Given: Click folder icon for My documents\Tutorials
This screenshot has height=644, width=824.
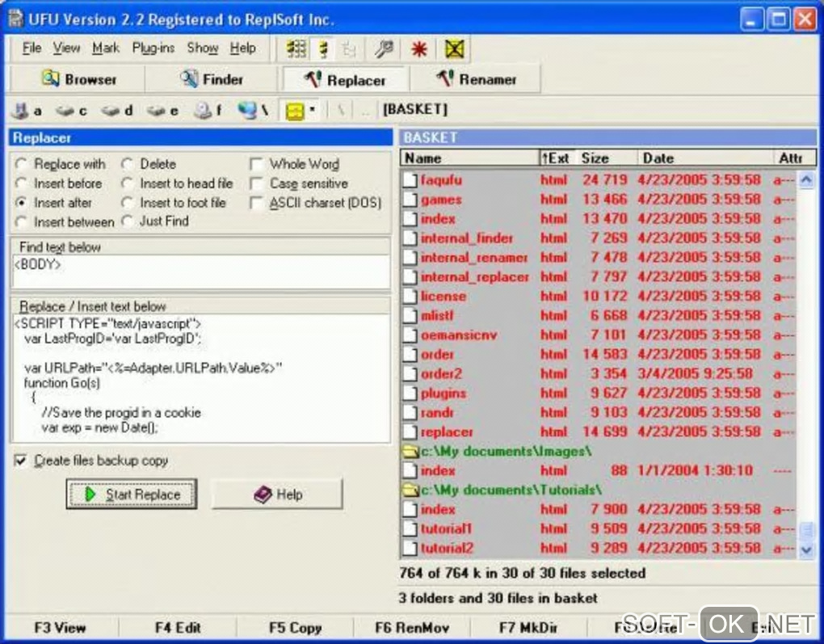Looking at the screenshot, I should click(410, 490).
